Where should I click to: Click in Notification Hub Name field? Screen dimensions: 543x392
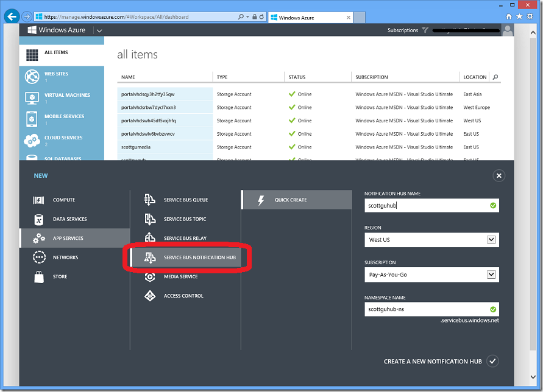pos(431,206)
